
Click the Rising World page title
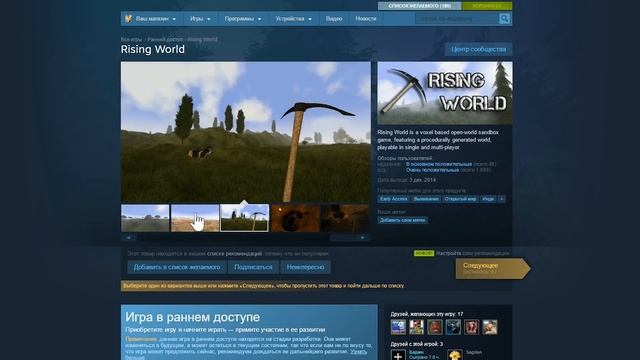point(153,49)
